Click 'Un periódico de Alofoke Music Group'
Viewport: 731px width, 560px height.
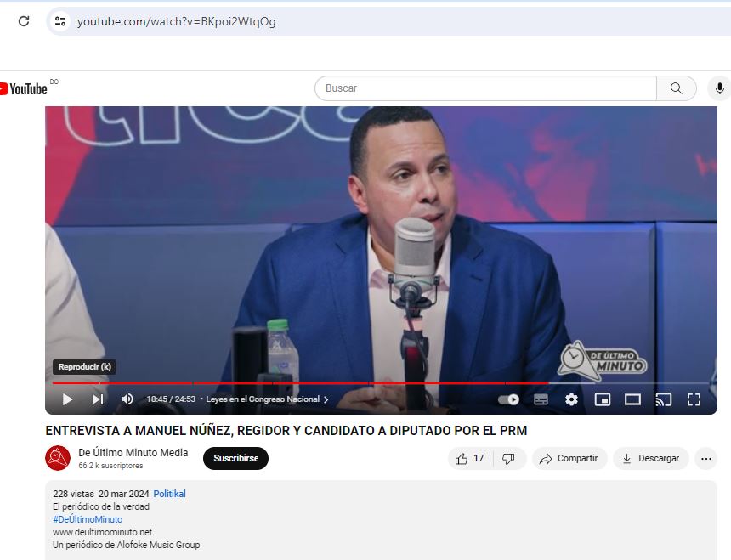coord(127,545)
